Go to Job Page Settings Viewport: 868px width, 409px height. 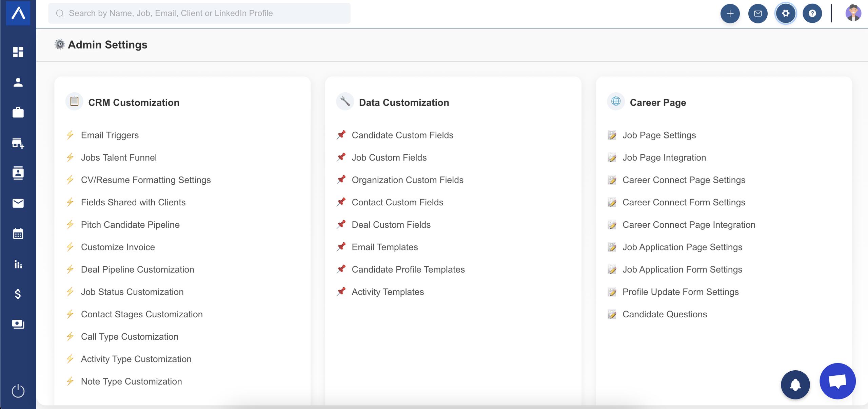659,135
